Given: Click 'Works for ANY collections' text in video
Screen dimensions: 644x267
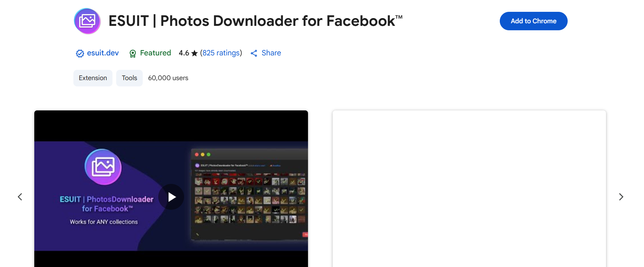Looking at the screenshot, I should coord(104,222).
